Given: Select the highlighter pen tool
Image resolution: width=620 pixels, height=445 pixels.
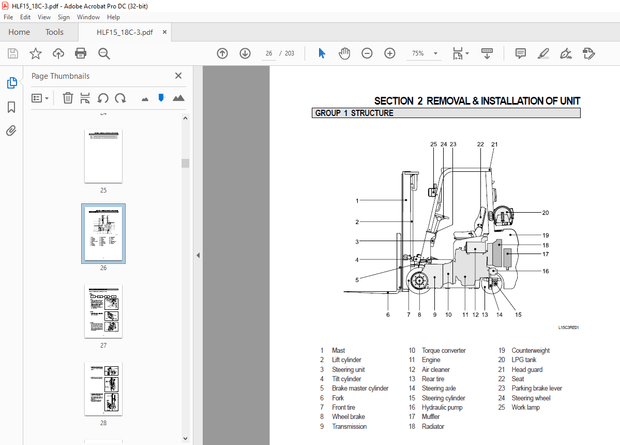Looking at the screenshot, I should [543, 53].
